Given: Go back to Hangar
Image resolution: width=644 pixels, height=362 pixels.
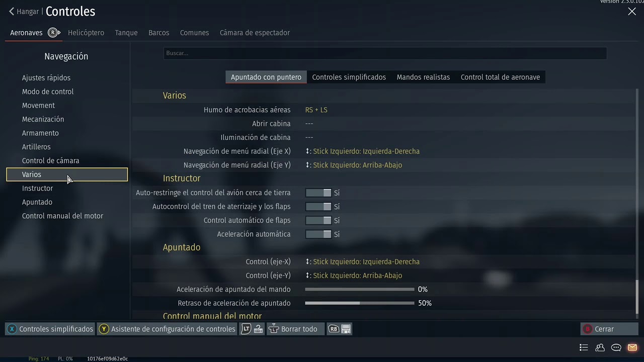Looking at the screenshot, I should (x=24, y=12).
